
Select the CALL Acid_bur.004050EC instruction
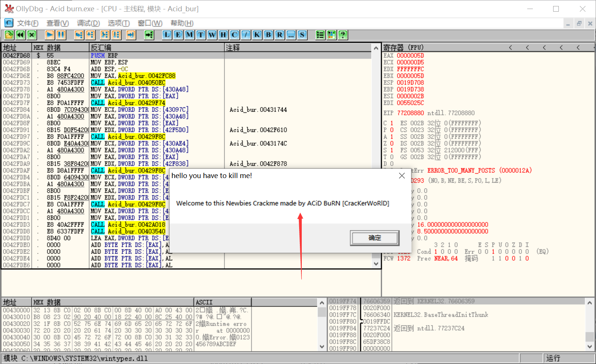pos(128,83)
